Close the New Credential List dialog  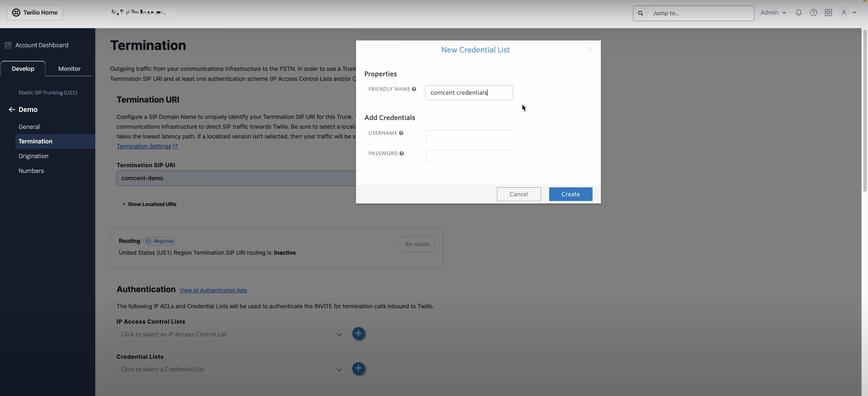(x=589, y=50)
